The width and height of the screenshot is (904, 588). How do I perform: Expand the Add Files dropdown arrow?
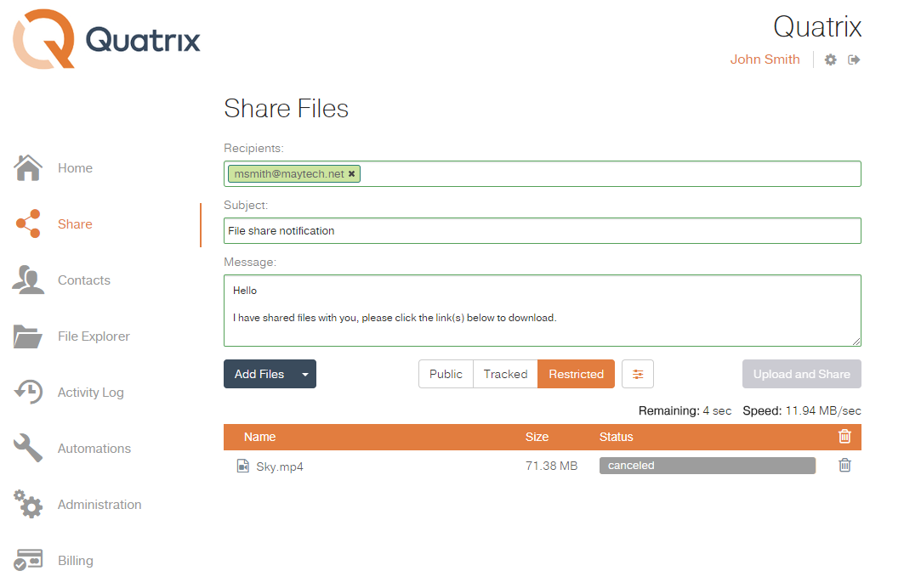(x=305, y=375)
